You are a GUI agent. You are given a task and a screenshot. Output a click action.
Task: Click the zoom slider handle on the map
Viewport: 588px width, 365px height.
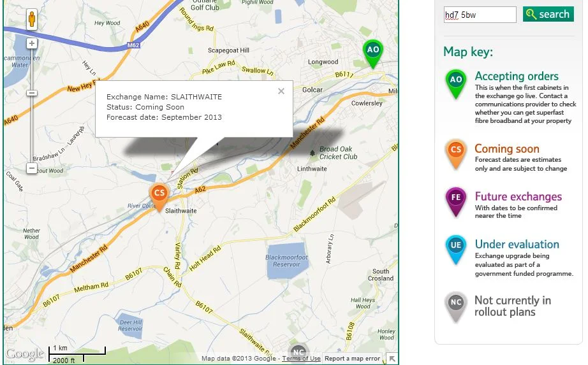32,93
